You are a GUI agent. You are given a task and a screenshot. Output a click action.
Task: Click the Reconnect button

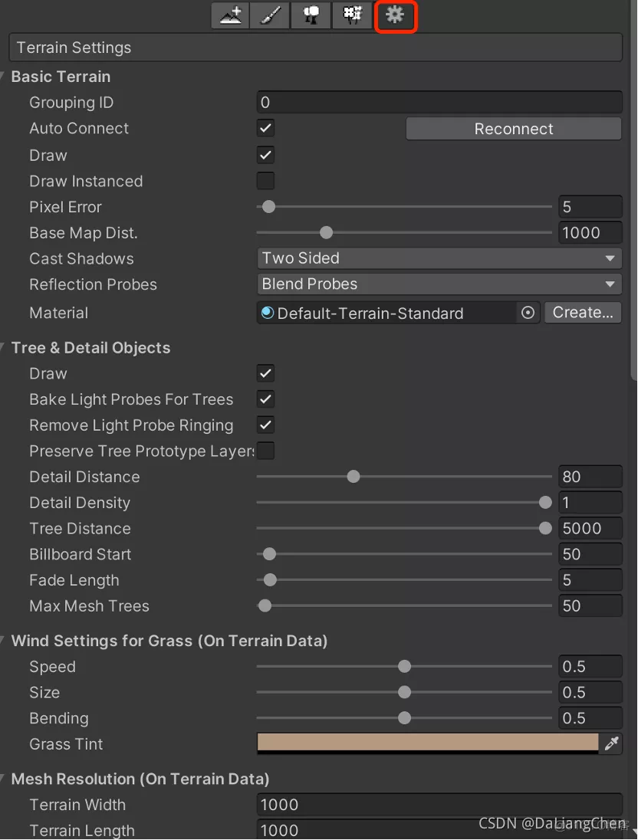tap(514, 129)
